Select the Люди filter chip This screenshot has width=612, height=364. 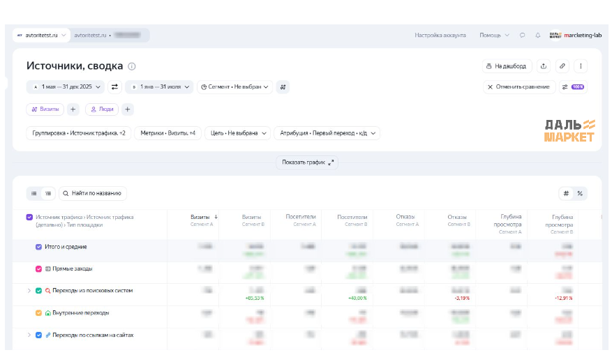pyautogui.click(x=102, y=109)
